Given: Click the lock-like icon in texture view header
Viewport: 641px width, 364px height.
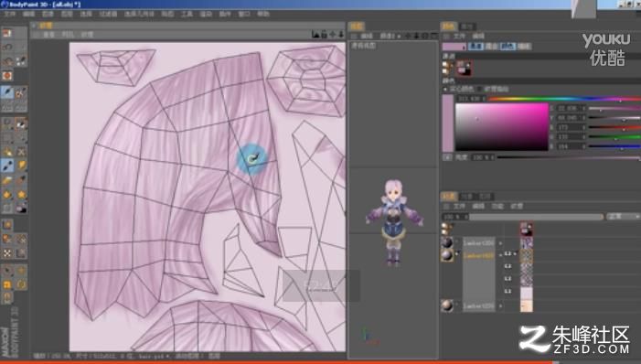Looking at the screenshot, I should [324, 35].
